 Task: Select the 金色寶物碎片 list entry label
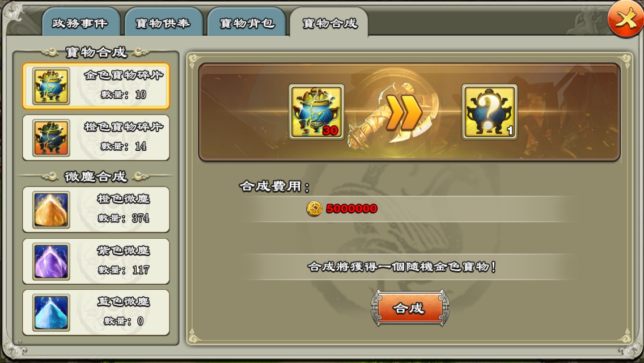124,75
